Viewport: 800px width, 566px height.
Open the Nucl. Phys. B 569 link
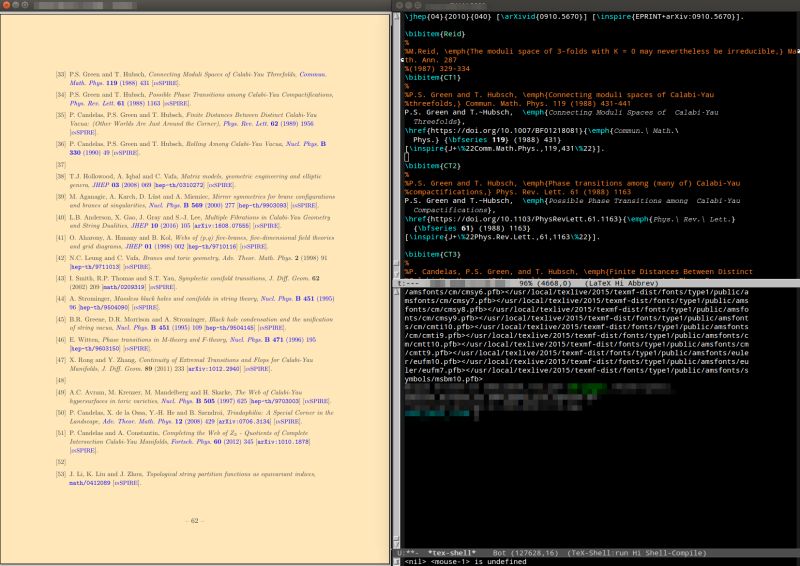coord(191,205)
